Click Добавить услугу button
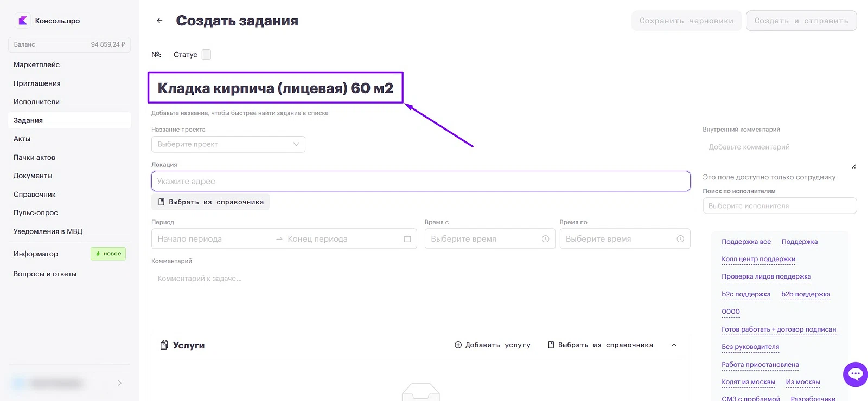Image resolution: width=868 pixels, height=401 pixels. (x=493, y=345)
